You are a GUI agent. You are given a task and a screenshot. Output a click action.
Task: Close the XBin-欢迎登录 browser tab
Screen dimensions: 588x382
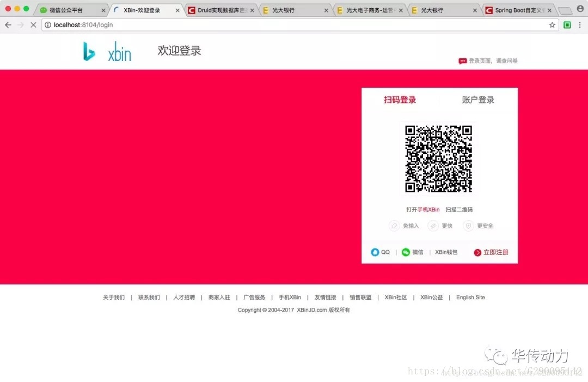click(x=177, y=10)
